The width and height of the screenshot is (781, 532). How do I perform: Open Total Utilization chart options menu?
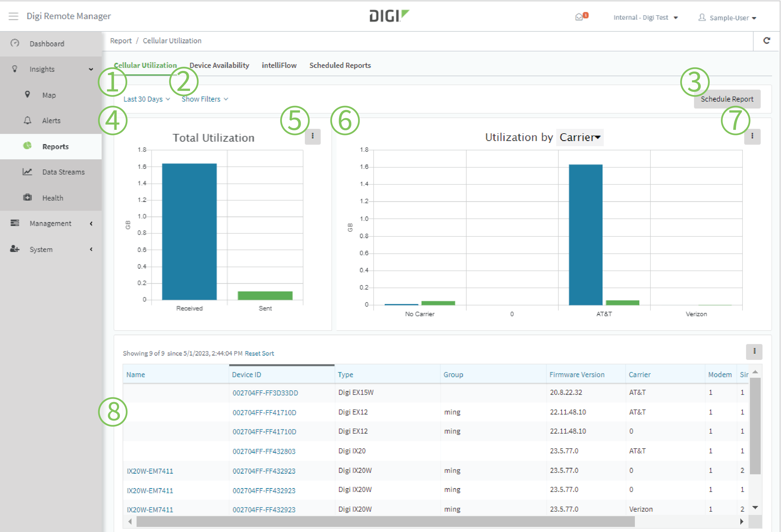pyautogui.click(x=313, y=136)
